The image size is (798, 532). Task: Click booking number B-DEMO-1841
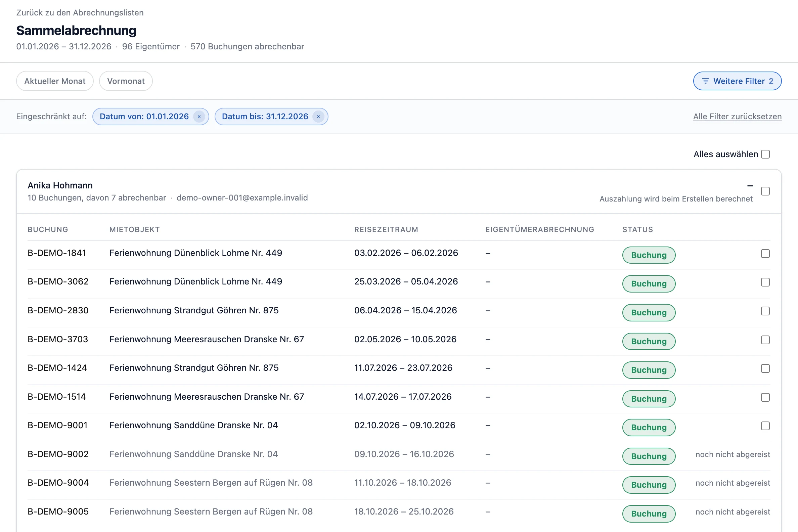pos(57,253)
